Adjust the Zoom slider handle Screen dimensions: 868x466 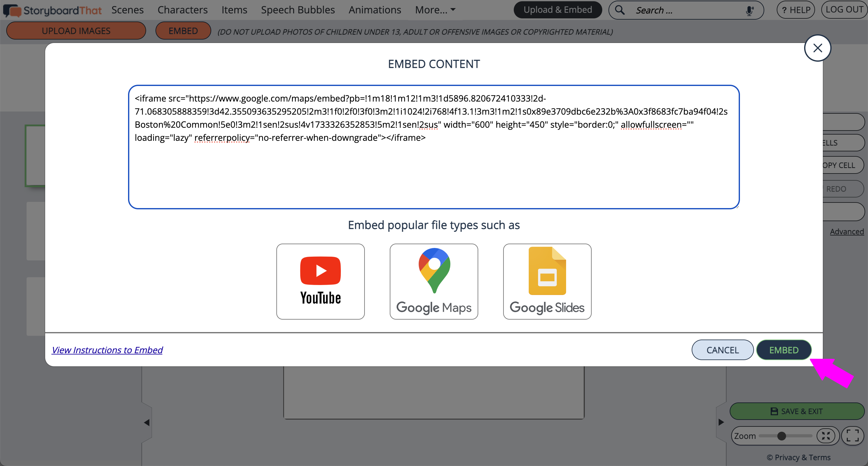coord(781,436)
